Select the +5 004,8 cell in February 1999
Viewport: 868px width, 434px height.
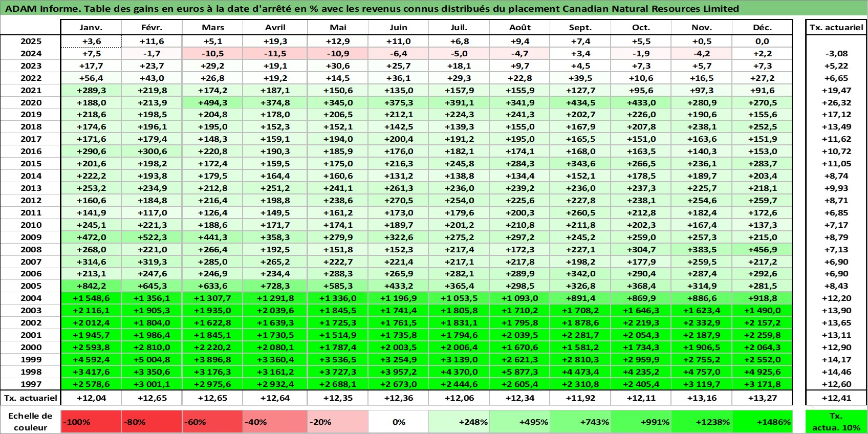pyautogui.click(x=152, y=359)
